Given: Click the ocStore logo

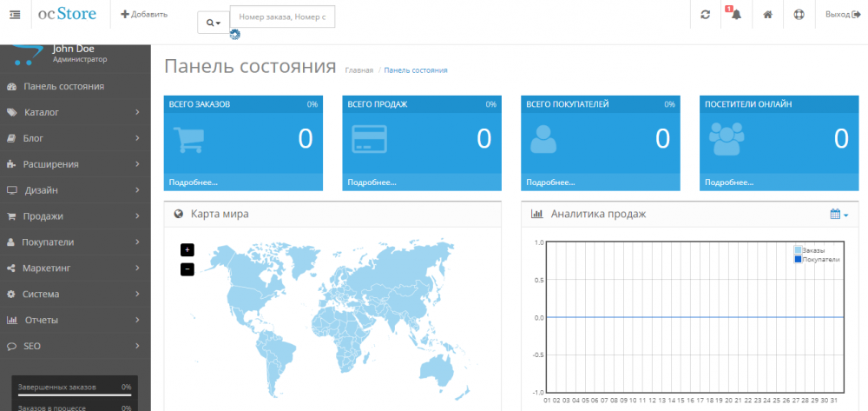Looking at the screenshot, I should click(68, 14).
